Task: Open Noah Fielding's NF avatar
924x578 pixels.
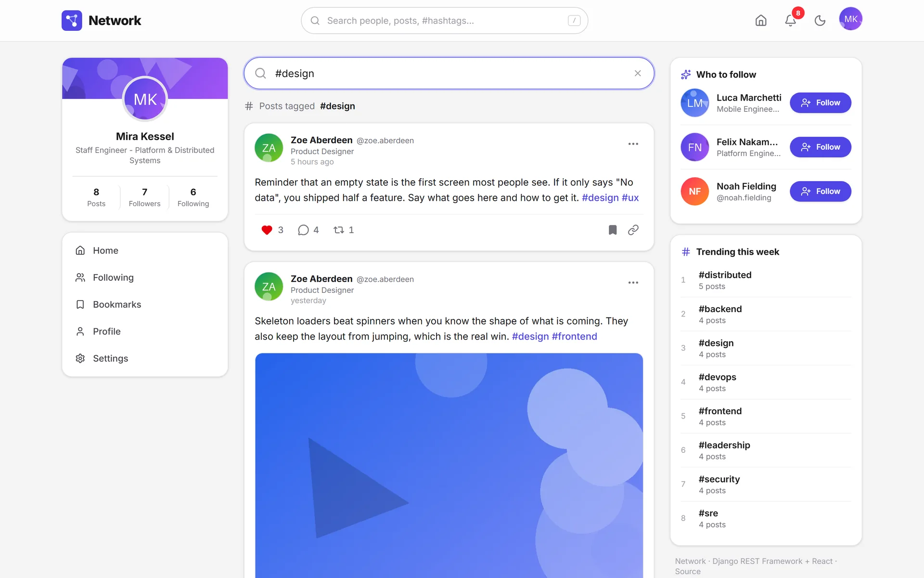Action: click(694, 191)
